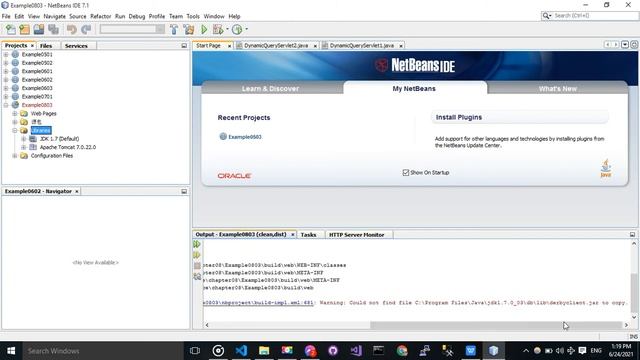Collapse the Libraries folder node
The width and height of the screenshot is (640, 360).
tap(15, 131)
